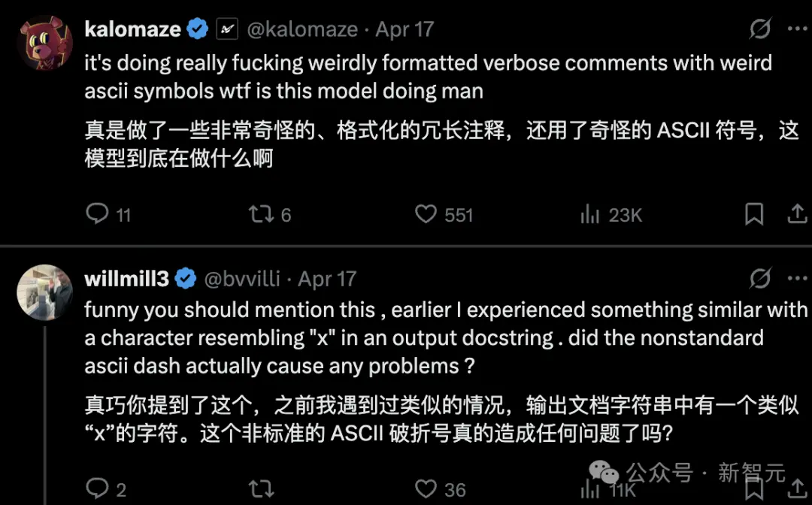This screenshot has width=812, height=505.
Task: Click the professional account badge beside kalomaze
Action: 226,28
